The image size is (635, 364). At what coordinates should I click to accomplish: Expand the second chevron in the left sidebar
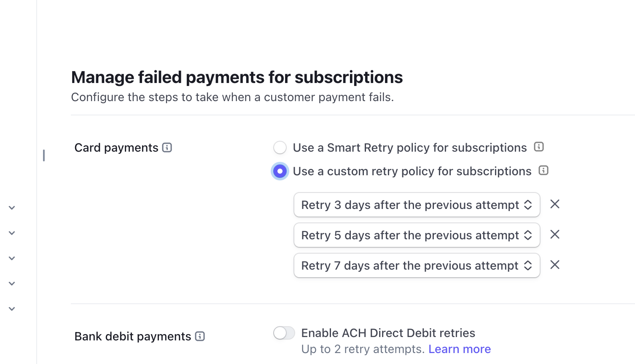pyautogui.click(x=11, y=233)
